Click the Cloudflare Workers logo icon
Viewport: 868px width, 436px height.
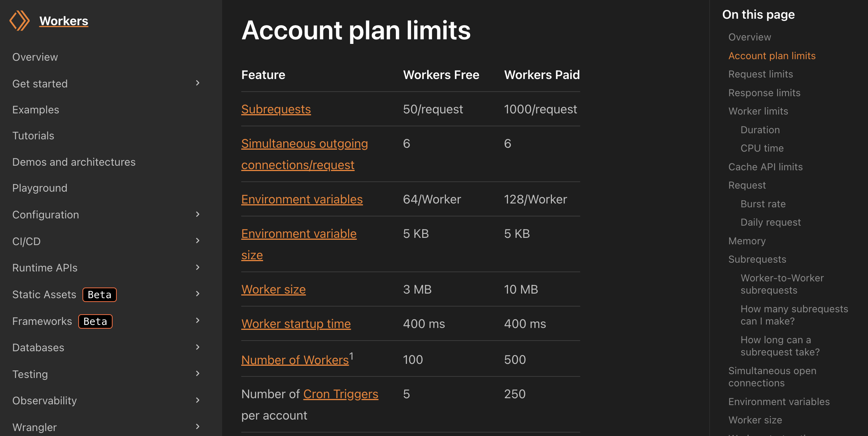pyautogui.click(x=19, y=21)
